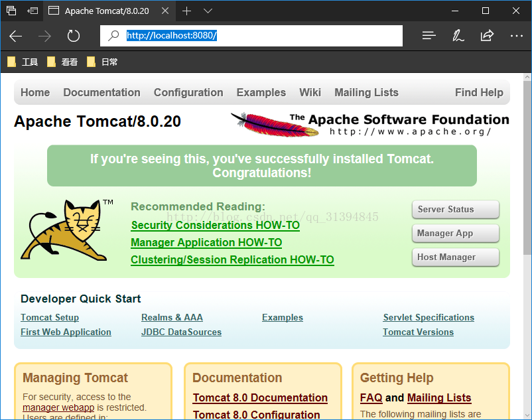Click the Host Manager button
The height and width of the screenshot is (420, 532).
tap(455, 257)
